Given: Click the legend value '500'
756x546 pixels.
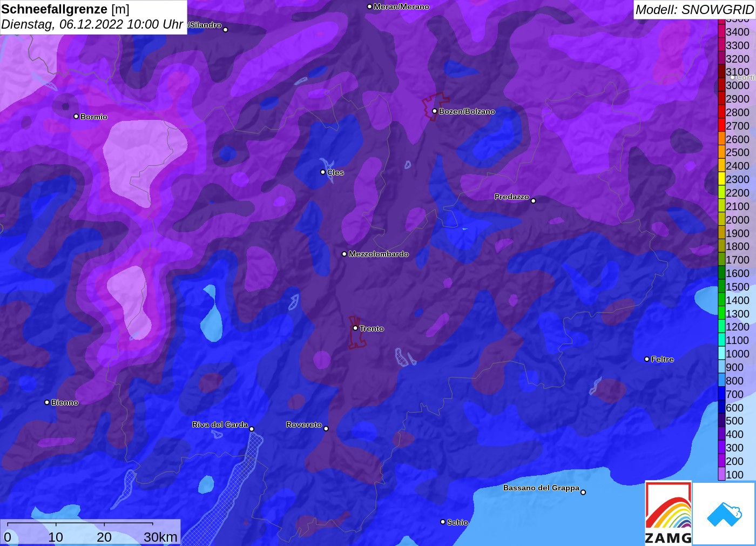Looking at the screenshot, I should coord(734,421).
